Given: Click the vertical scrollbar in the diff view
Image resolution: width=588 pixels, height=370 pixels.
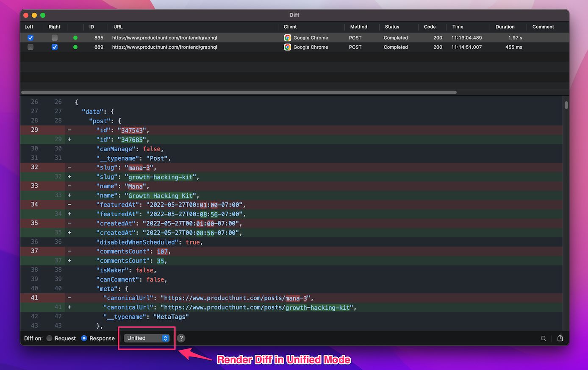Looking at the screenshot, I should [566, 105].
